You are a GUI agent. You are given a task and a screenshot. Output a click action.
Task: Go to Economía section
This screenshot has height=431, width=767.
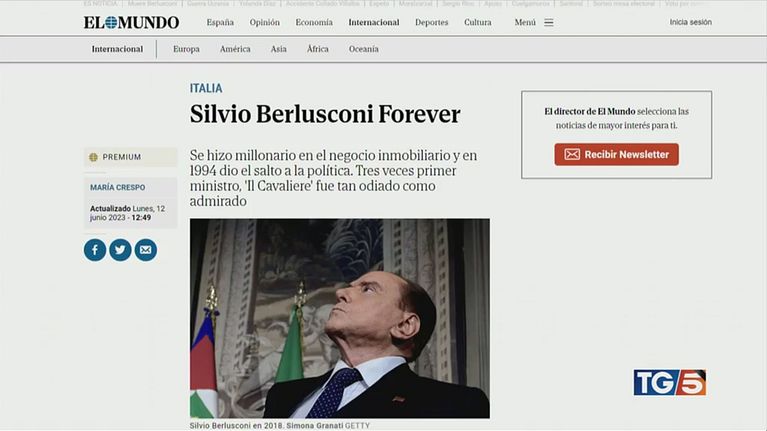click(x=314, y=23)
